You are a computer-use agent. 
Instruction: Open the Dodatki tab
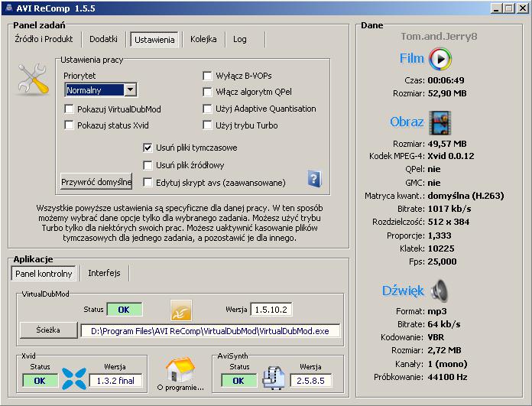(103, 39)
